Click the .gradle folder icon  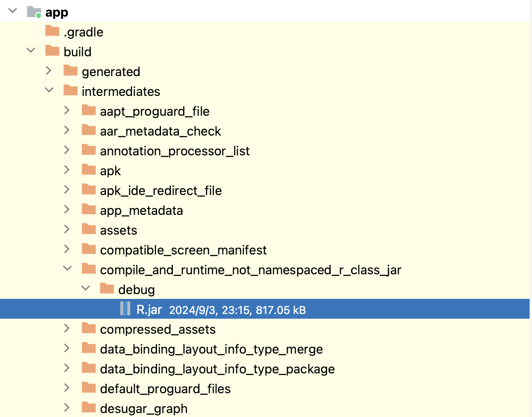click(52, 31)
